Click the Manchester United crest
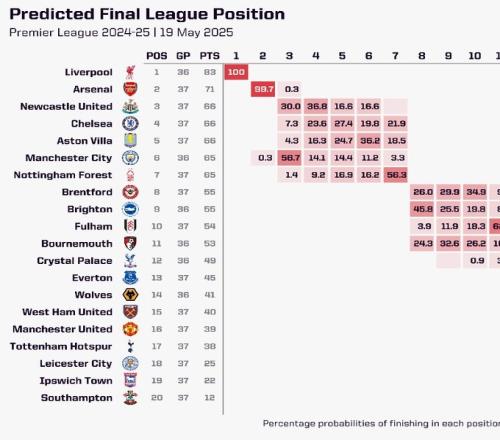 [x=130, y=329]
